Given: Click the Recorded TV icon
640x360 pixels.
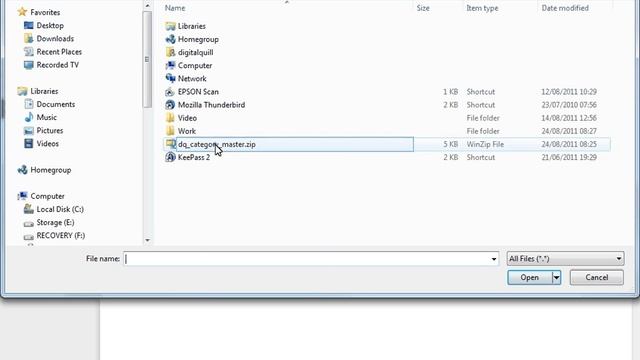Looking at the screenshot, I should pyautogui.click(x=29, y=64).
